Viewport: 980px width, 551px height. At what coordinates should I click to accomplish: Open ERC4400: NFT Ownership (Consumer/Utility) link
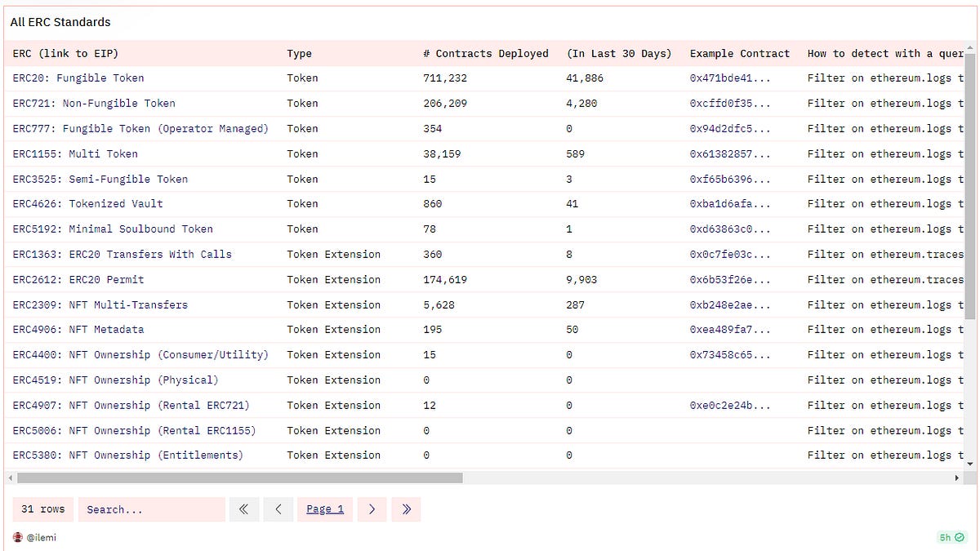point(140,355)
